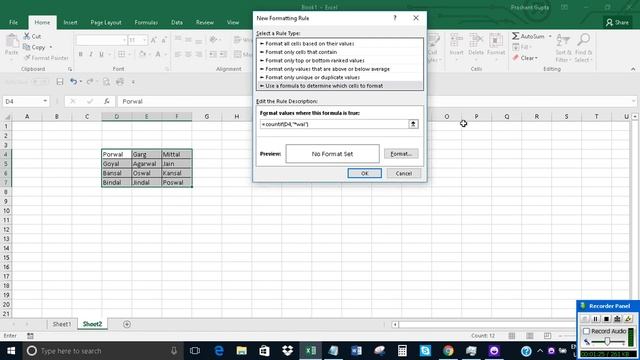
Task: Open Microsoft Word from the taskbar
Action: [356, 351]
